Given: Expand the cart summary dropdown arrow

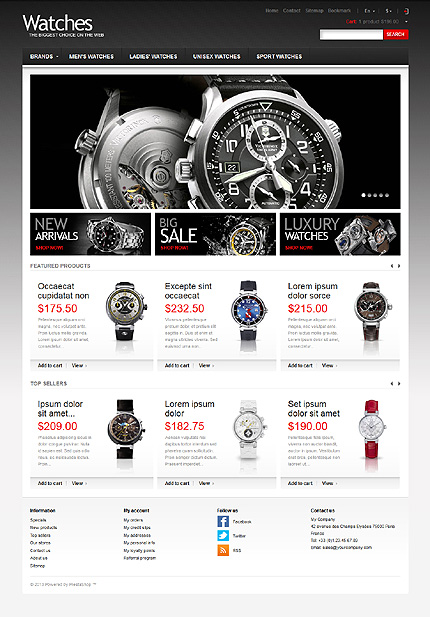Looking at the screenshot, I should [x=406, y=22].
